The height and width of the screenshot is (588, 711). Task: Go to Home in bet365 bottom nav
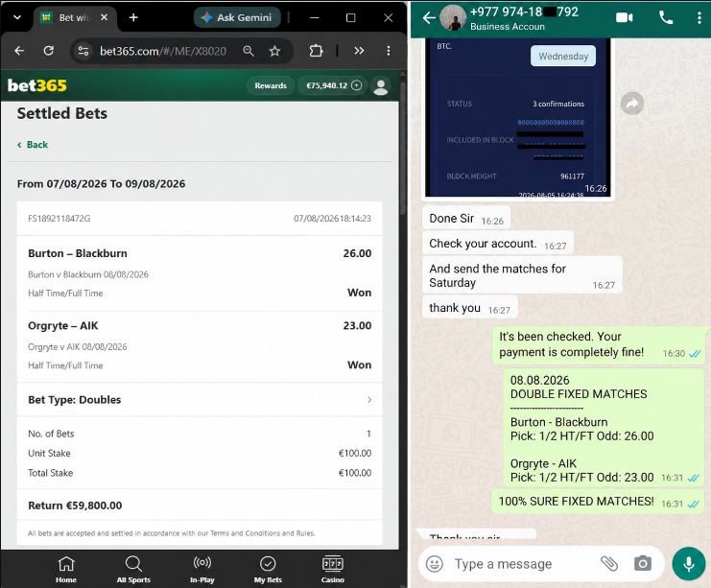[66, 570]
